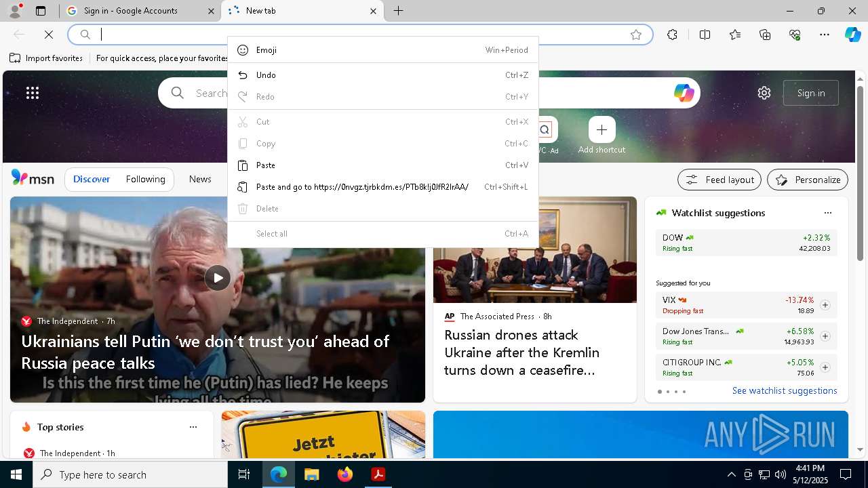This screenshot has width=868, height=488.
Task: Click the address bar input
Action: pos(359,35)
